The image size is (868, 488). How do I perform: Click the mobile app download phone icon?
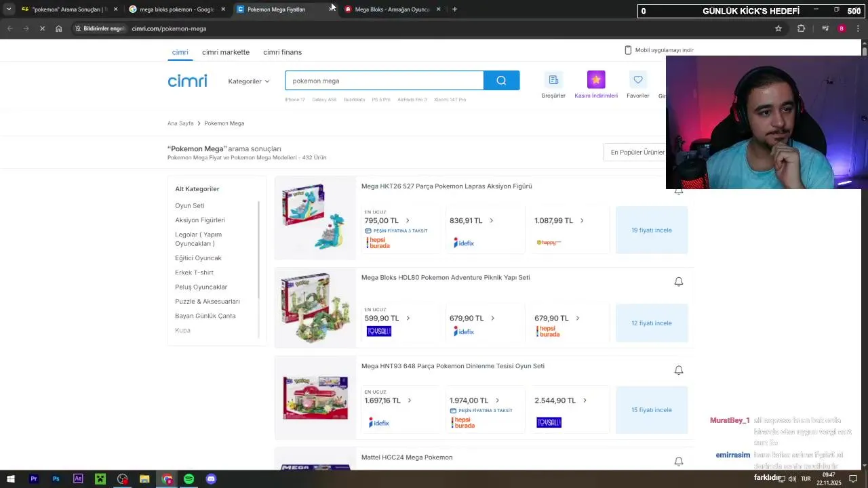628,50
